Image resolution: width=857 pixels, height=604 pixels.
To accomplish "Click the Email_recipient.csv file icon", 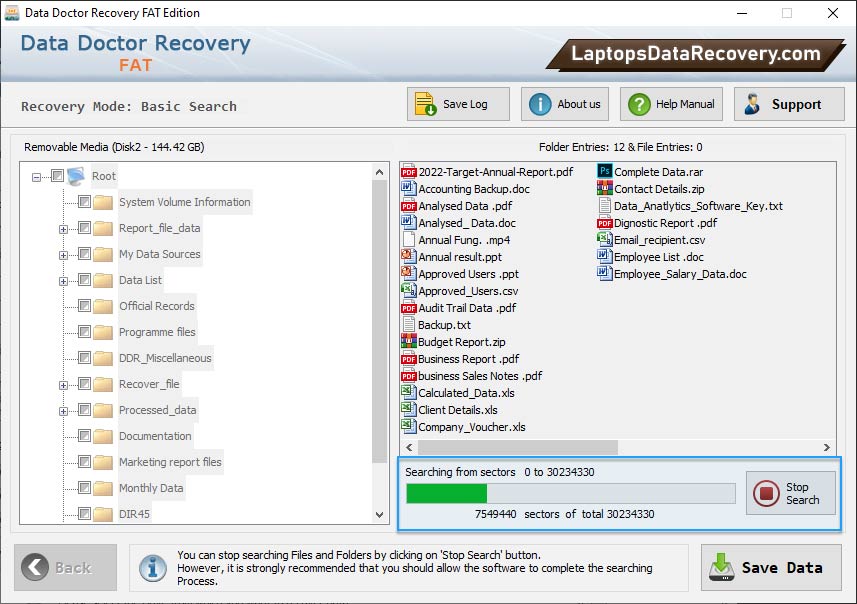I will click(604, 240).
